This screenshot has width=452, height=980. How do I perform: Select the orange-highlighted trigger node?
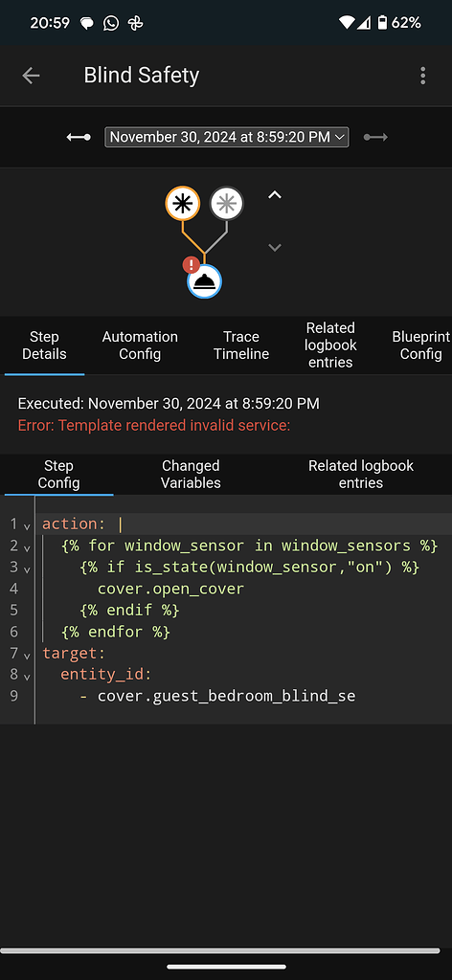click(183, 204)
